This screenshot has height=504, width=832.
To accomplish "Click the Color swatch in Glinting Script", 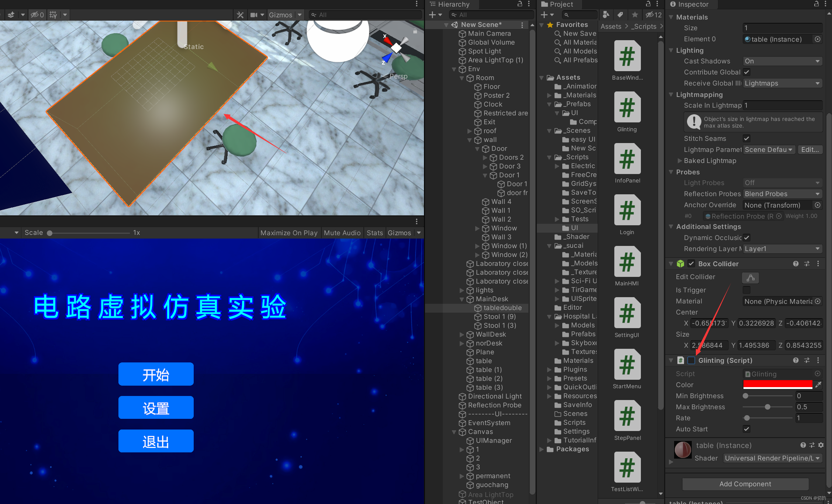I will pos(779,385).
